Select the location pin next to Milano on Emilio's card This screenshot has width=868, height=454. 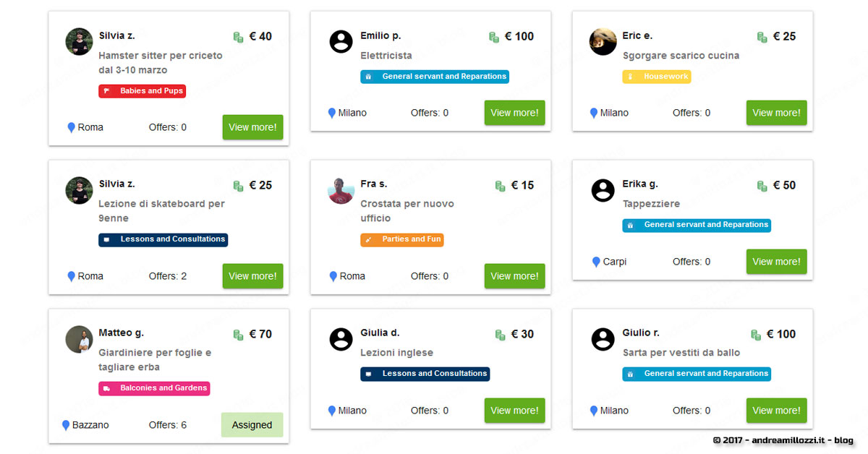pyautogui.click(x=332, y=113)
